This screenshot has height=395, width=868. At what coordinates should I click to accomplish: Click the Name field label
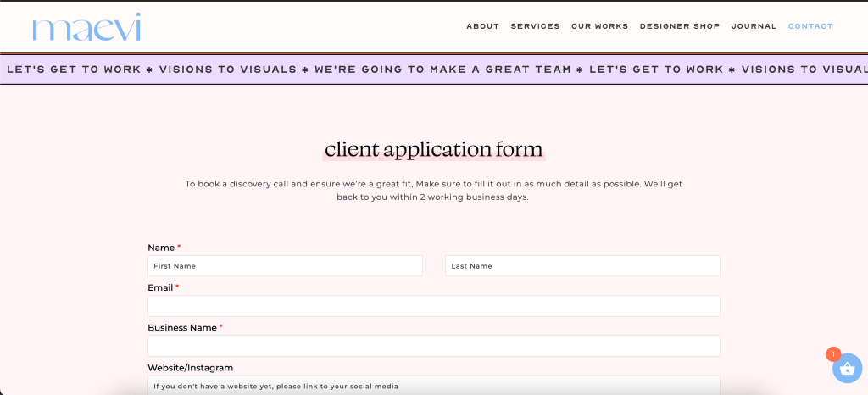[x=160, y=248]
